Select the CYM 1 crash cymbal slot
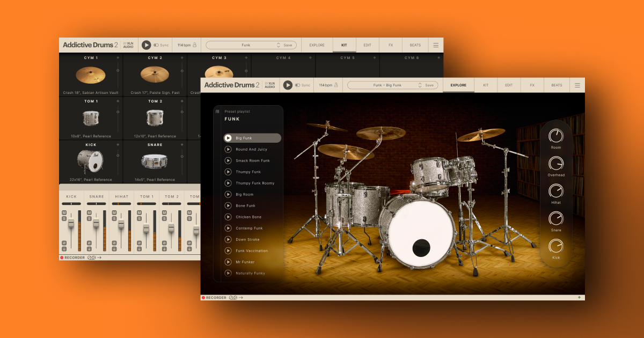 click(x=91, y=75)
